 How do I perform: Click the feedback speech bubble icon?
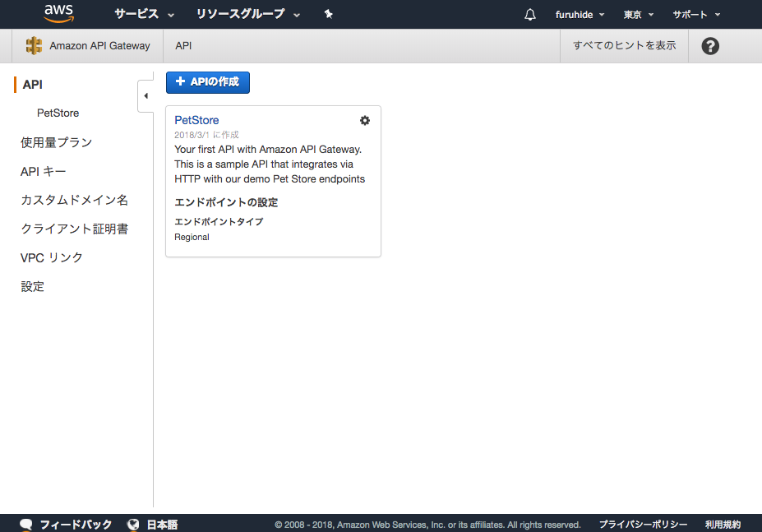25,524
